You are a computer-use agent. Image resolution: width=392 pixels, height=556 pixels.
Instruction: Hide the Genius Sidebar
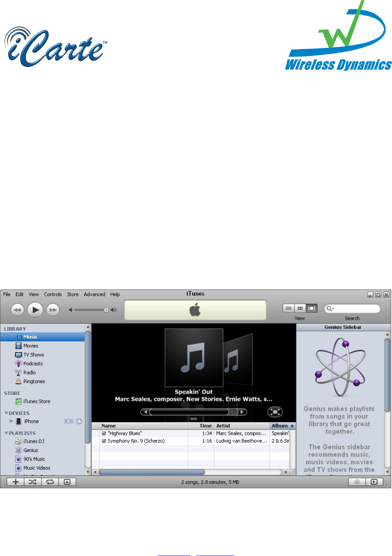374,482
